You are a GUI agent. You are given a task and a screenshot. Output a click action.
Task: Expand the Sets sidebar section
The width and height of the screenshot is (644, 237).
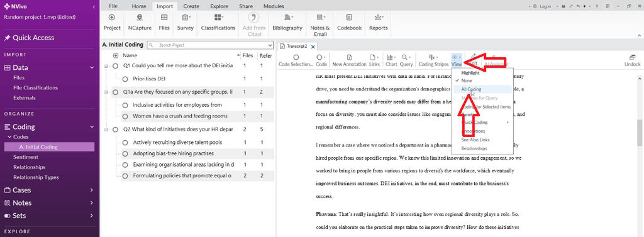92,216
